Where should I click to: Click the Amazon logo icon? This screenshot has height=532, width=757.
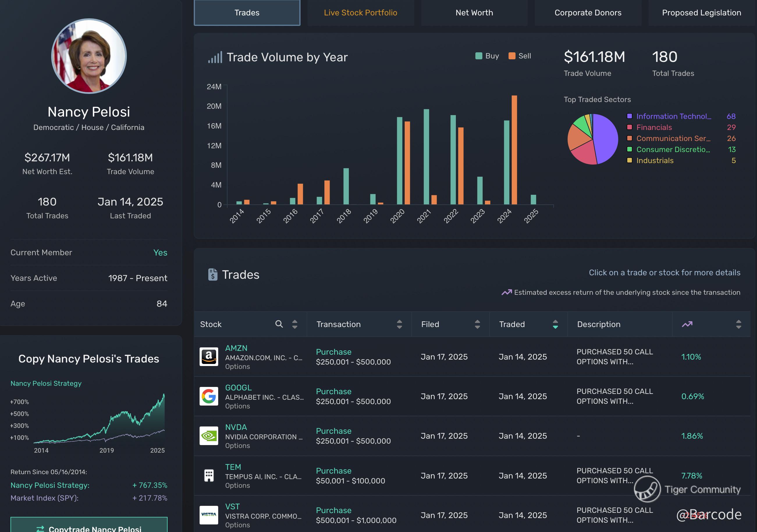coord(209,356)
